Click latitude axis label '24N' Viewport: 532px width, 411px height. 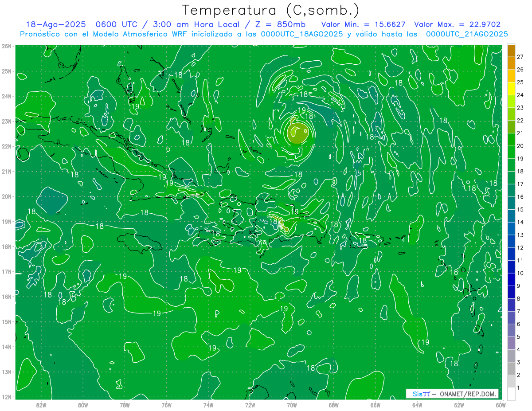point(7,96)
